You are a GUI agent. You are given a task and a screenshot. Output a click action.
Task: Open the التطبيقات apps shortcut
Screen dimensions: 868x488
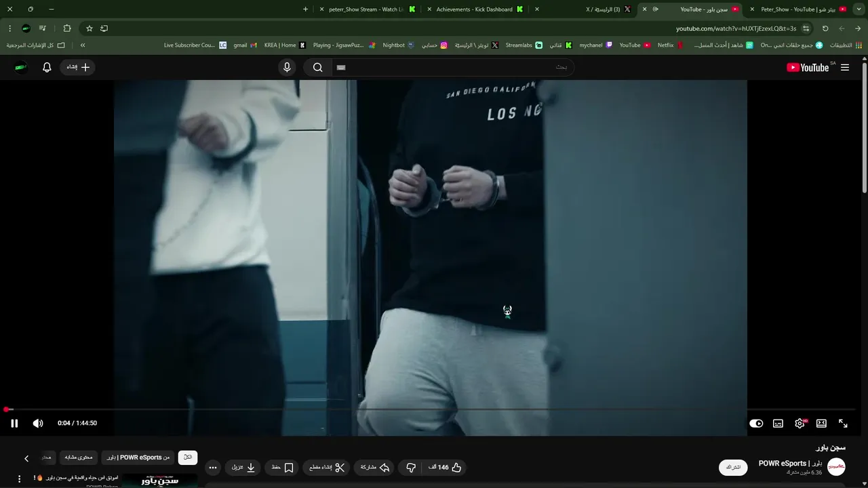click(x=845, y=45)
